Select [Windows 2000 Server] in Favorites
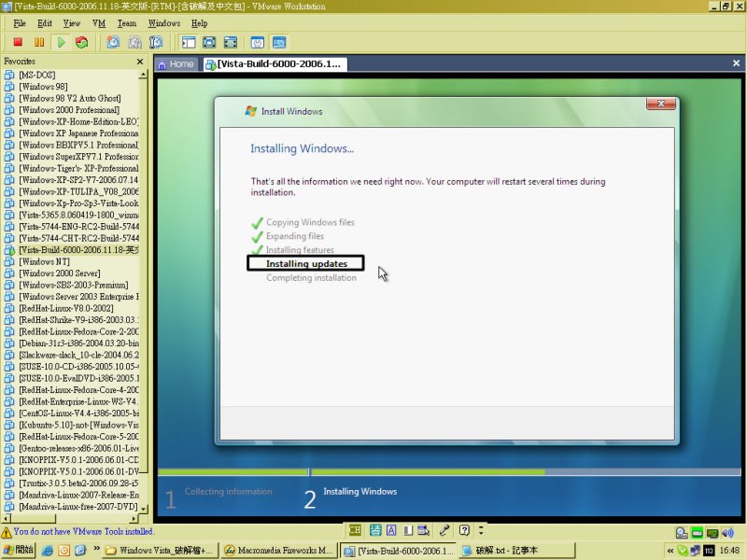Image resolution: width=747 pixels, height=560 pixels. pyautogui.click(x=60, y=273)
